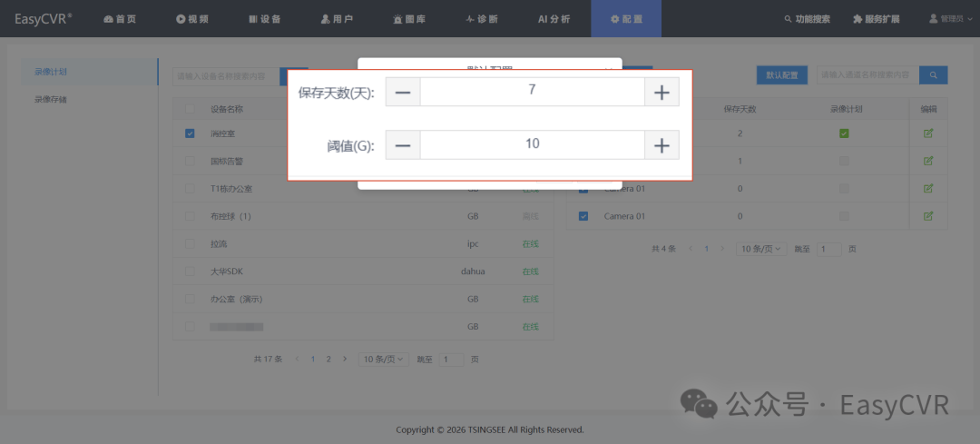Screen dimensions: 980x444
Task: Click the edit icon in the 1-day row
Action: [928, 161]
